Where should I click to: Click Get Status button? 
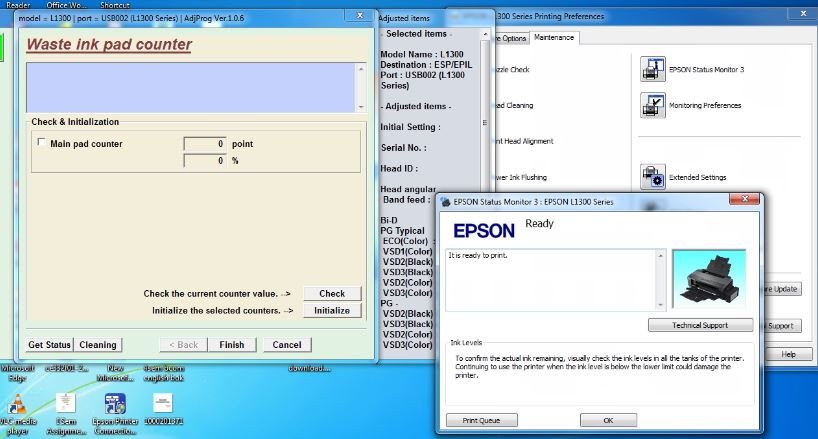[x=49, y=345]
